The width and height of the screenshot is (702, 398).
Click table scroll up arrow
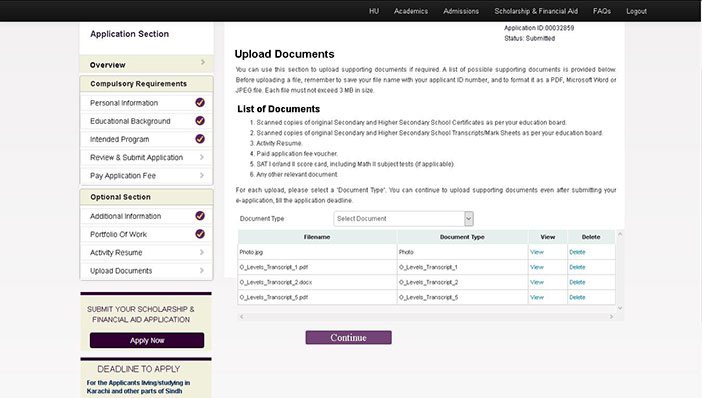click(620, 234)
